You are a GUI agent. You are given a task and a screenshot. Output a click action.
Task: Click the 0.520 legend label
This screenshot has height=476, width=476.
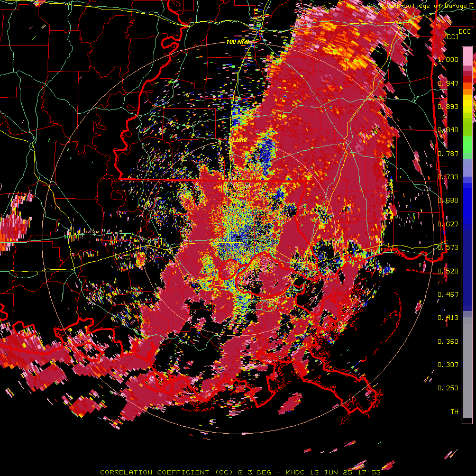tap(448, 271)
